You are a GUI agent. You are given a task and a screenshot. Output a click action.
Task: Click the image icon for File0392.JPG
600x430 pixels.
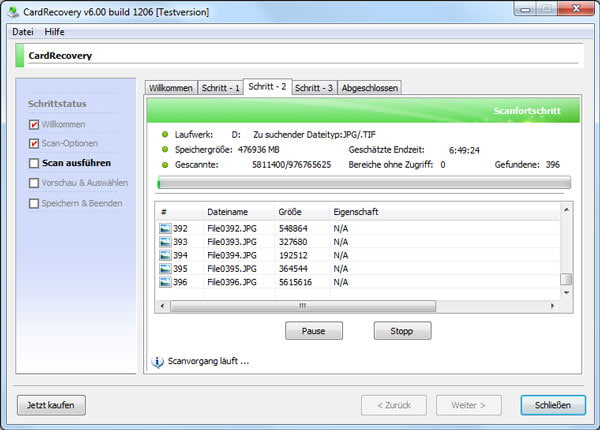click(166, 229)
